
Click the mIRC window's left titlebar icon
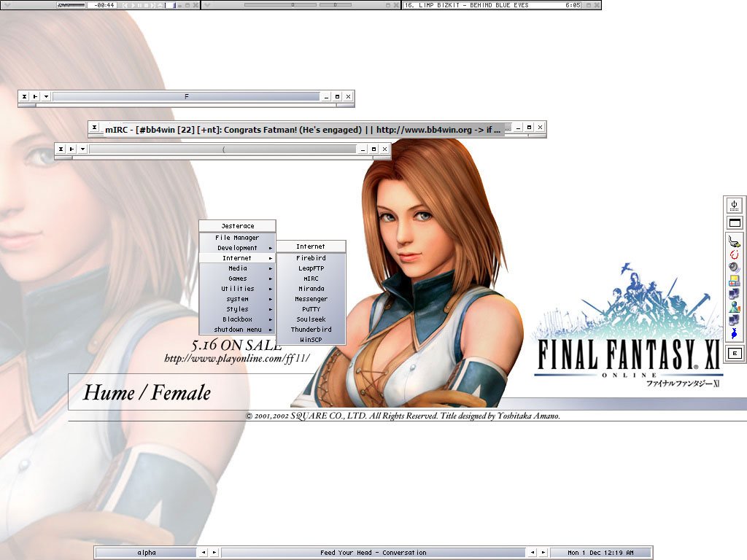(x=94, y=127)
